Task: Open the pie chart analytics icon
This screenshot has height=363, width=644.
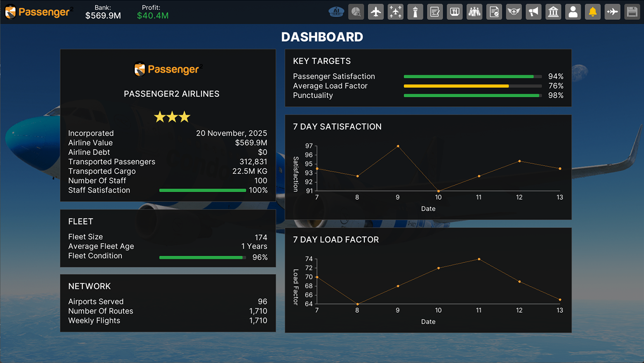Action: 356,12
